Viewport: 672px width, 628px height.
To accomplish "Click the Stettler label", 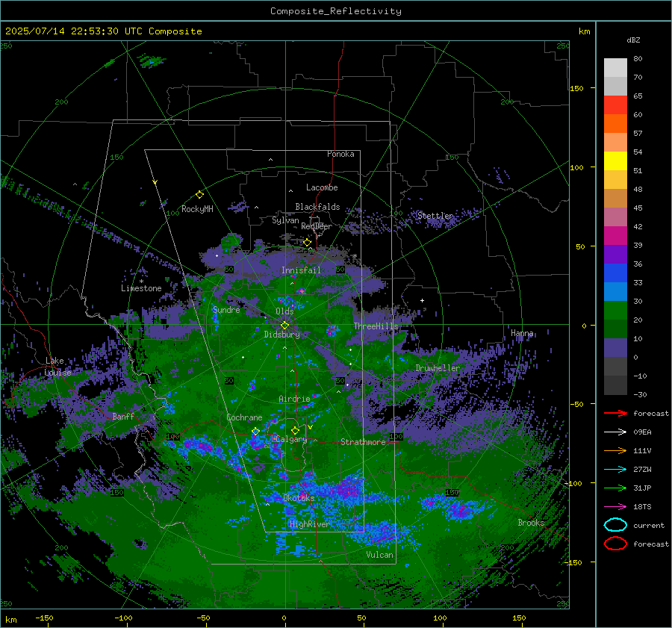I will tap(435, 216).
